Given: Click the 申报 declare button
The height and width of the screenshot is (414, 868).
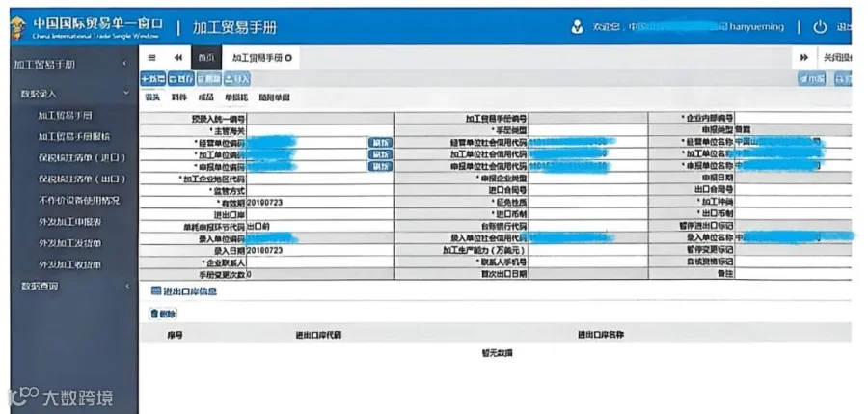Looking at the screenshot, I should [x=811, y=79].
